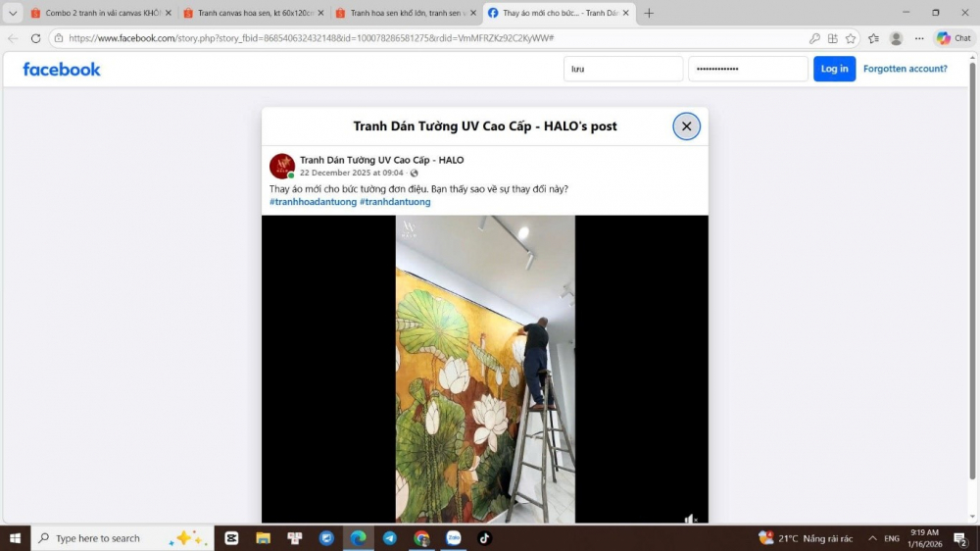Image resolution: width=980 pixels, height=551 pixels.
Task: Click the Facebook logo
Action: (x=62, y=70)
